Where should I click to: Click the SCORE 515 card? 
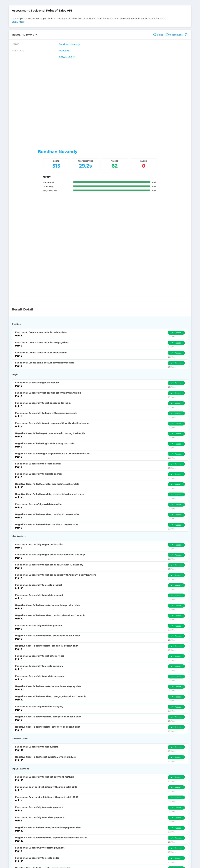tap(56, 164)
